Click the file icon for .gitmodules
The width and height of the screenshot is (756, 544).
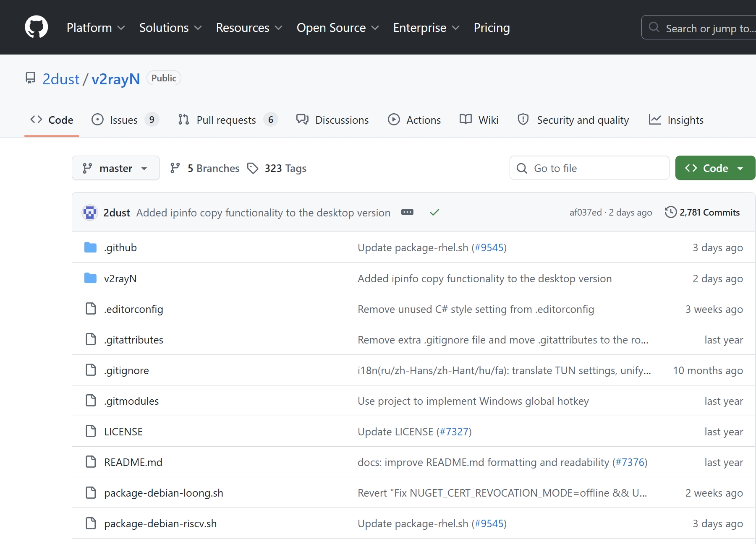(x=91, y=401)
